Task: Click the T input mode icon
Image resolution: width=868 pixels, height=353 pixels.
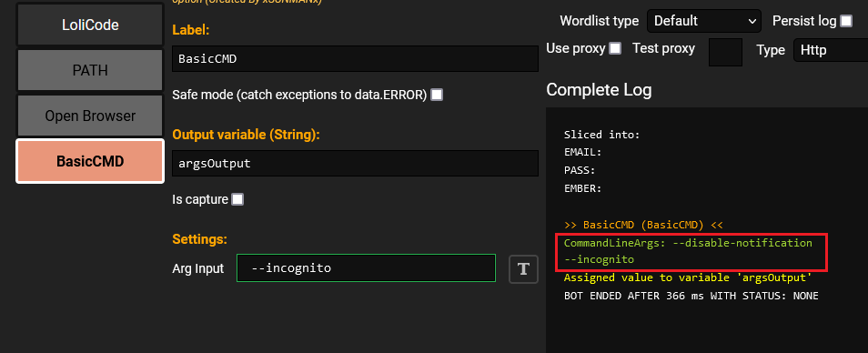Action: pyautogui.click(x=523, y=269)
